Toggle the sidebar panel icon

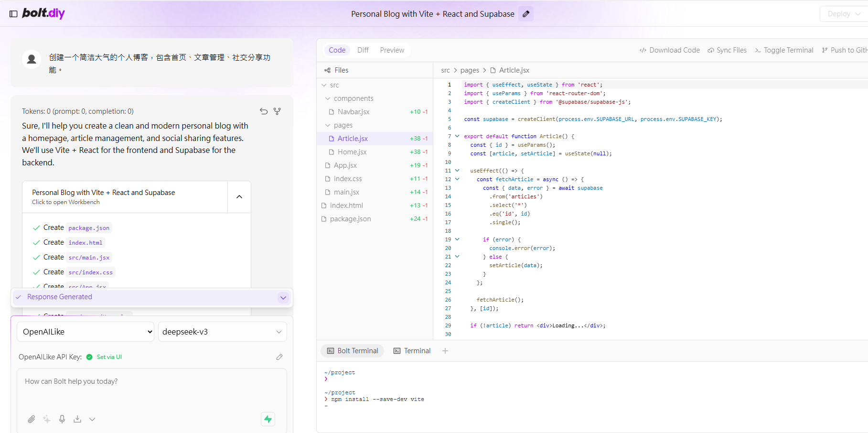[13, 14]
